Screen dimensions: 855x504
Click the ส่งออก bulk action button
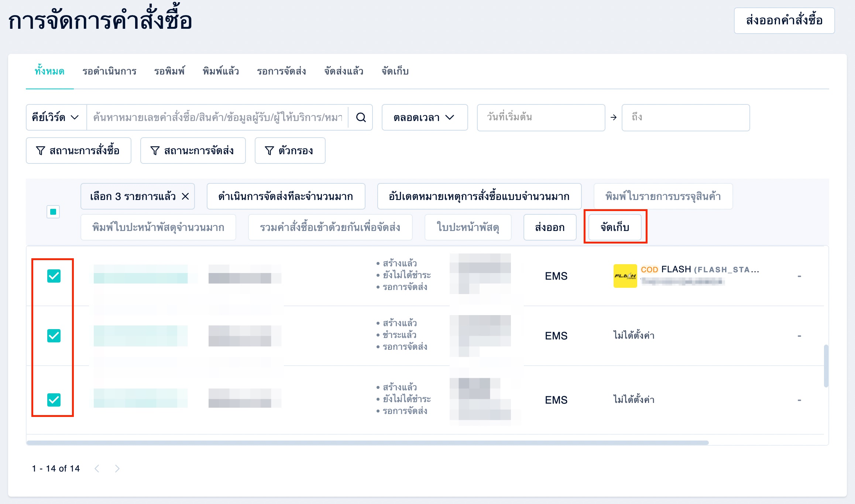coord(550,227)
